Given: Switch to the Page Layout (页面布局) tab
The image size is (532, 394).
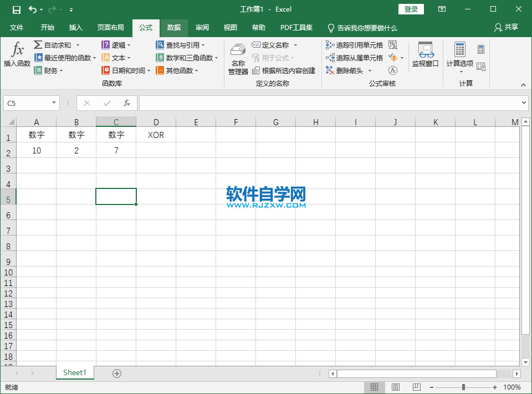Looking at the screenshot, I should [111, 28].
